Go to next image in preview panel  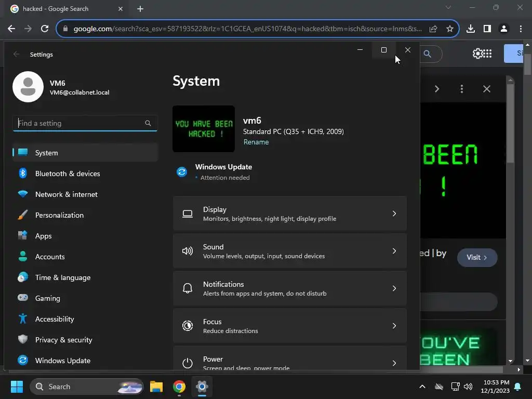click(x=437, y=89)
